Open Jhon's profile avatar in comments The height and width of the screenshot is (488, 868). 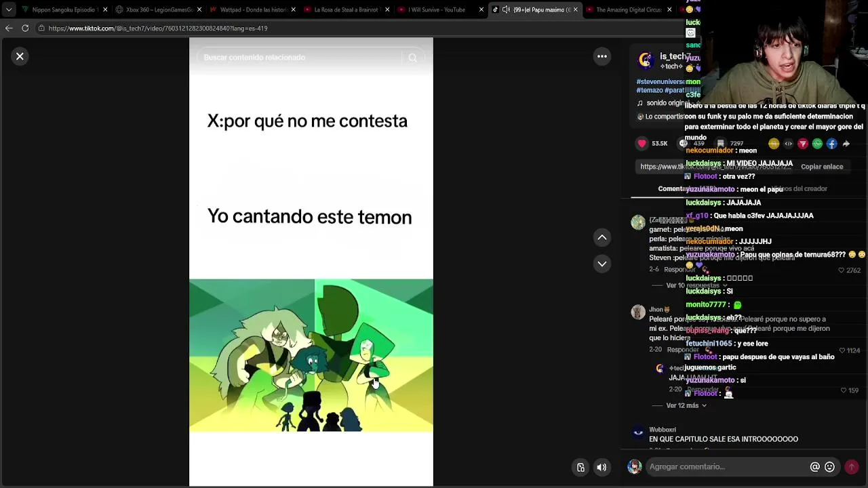(638, 312)
